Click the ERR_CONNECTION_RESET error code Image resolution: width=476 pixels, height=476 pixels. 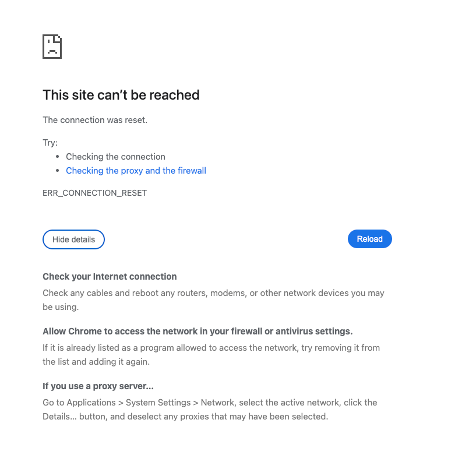[94, 193]
